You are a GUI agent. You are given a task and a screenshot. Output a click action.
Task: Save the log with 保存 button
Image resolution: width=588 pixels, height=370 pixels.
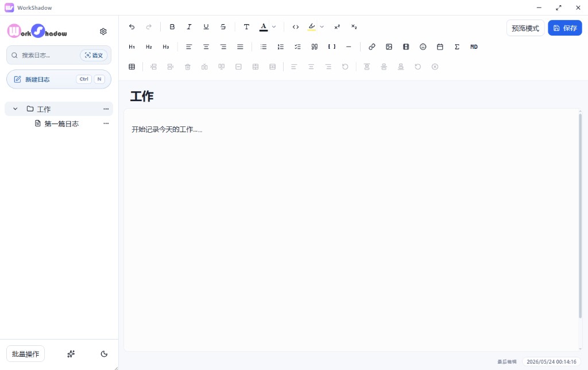tap(565, 28)
